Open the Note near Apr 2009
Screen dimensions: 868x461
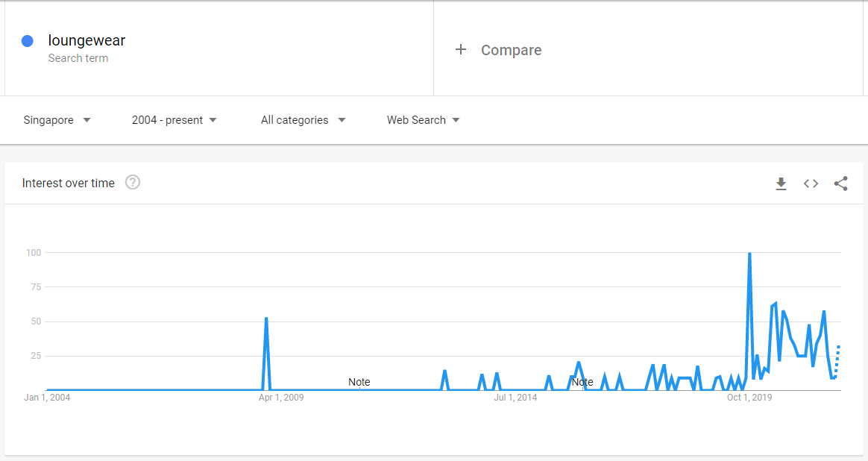pos(359,383)
